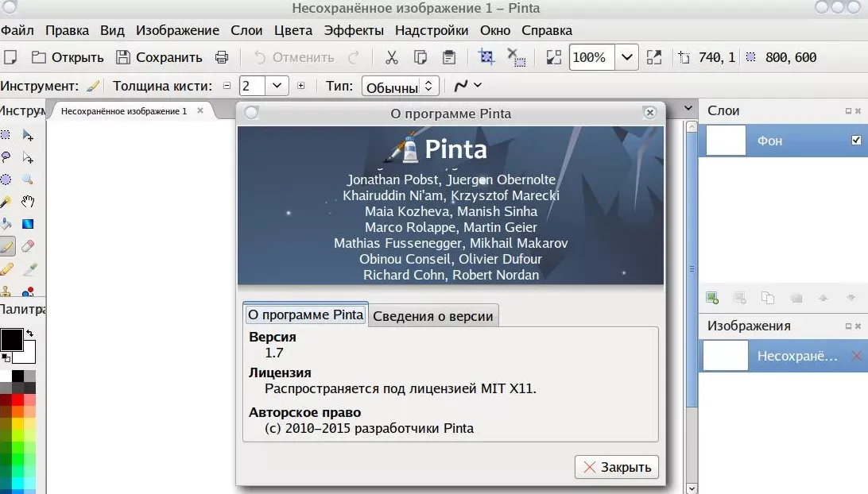868x494 pixels.
Task: Click the Открыть toolbar button
Action: pos(68,57)
